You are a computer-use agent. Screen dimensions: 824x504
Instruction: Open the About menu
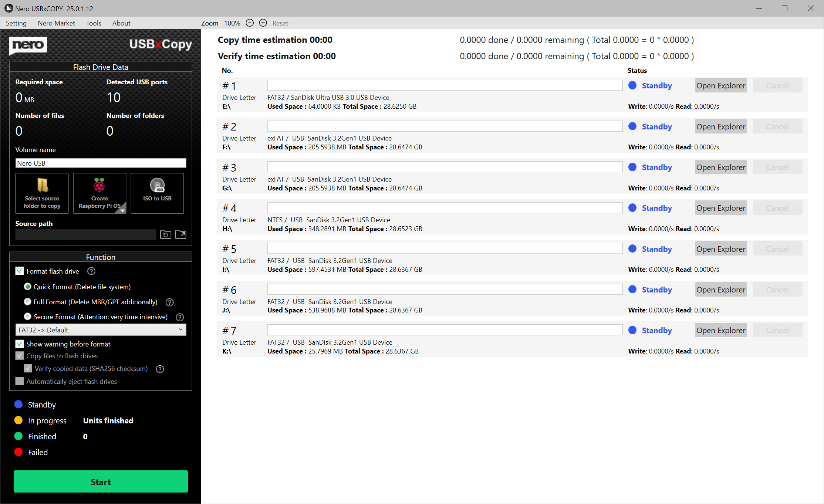[121, 23]
